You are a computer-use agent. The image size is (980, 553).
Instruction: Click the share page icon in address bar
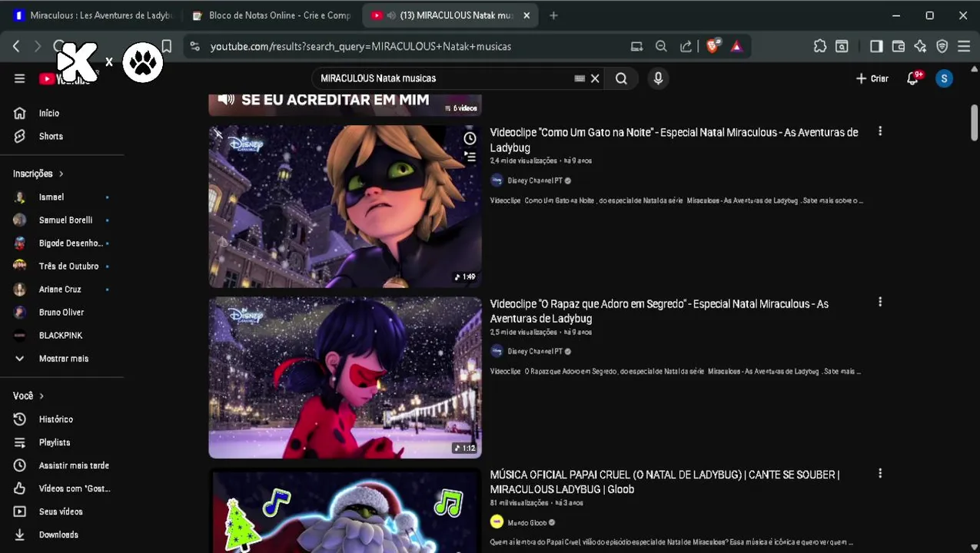[x=686, y=46]
